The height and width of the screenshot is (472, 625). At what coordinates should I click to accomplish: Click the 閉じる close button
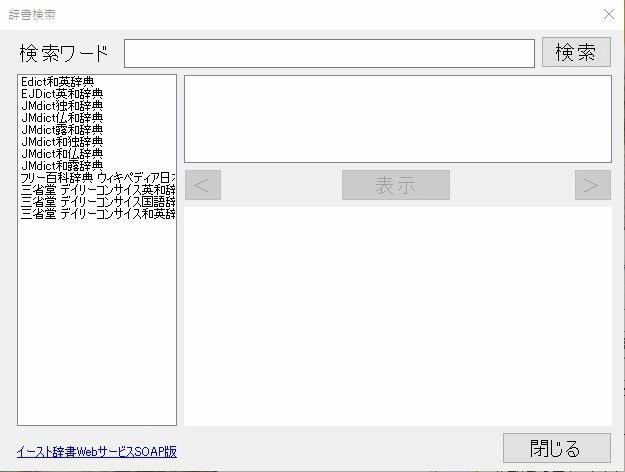[x=557, y=448]
